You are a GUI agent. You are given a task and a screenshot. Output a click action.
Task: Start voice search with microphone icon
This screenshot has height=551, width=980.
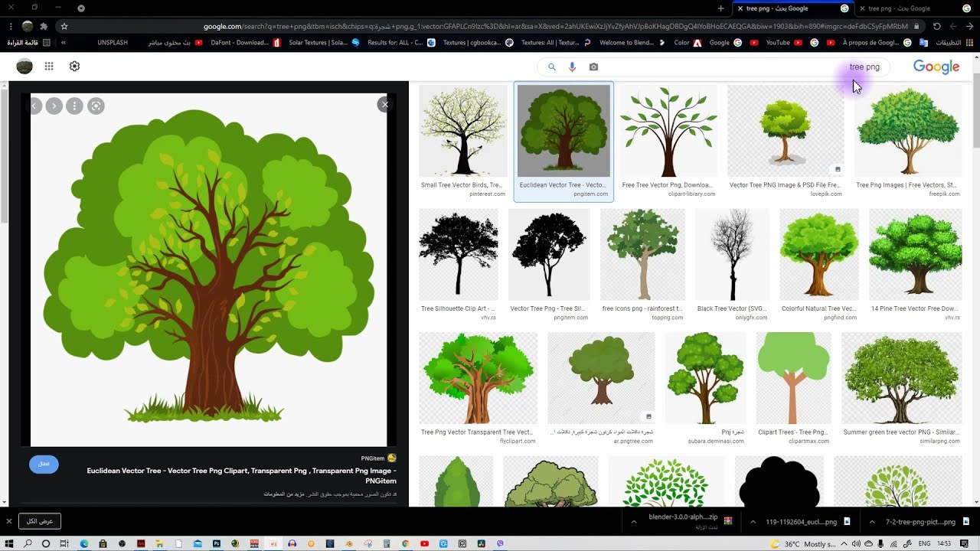(572, 67)
